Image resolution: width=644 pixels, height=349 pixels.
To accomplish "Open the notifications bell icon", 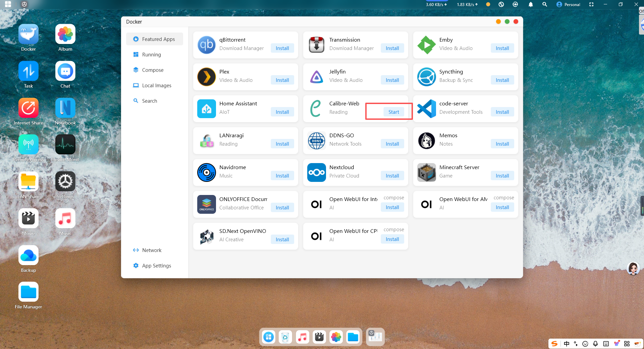I will [x=531, y=4].
